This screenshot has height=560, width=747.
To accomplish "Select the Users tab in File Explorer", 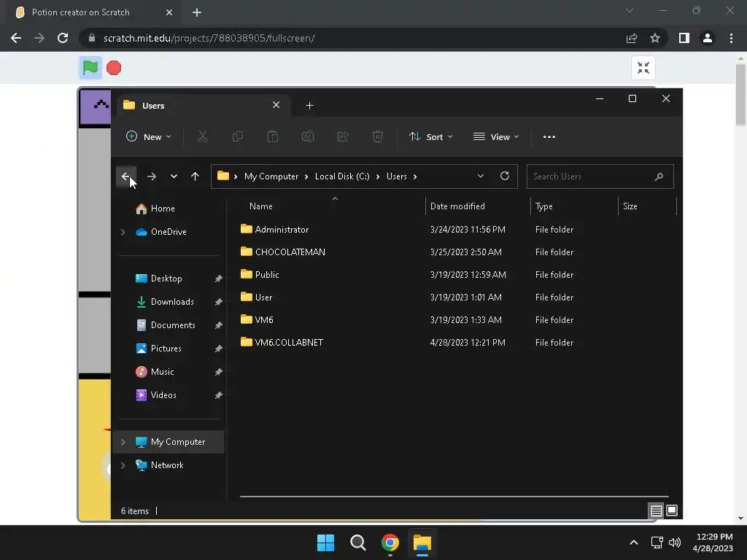I will 203,105.
